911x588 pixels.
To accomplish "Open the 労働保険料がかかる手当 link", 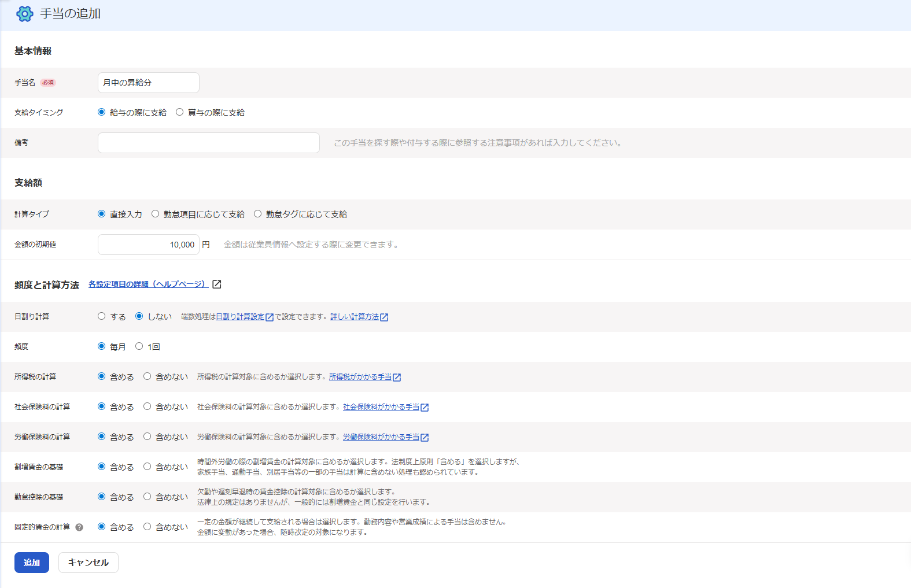I will [x=381, y=437].
